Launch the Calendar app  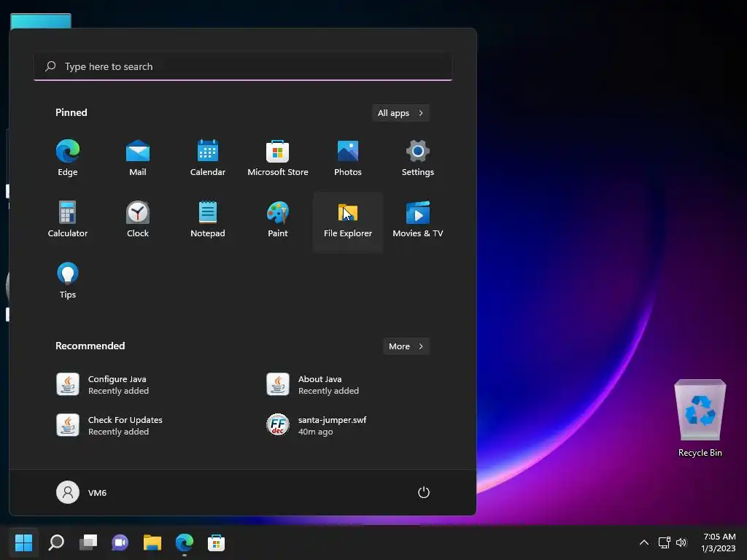(x=208, y=158)
